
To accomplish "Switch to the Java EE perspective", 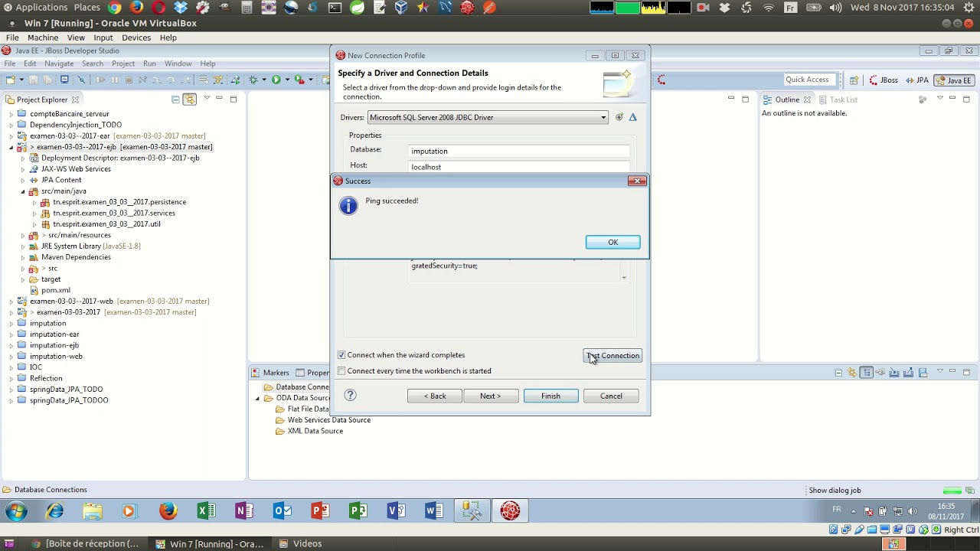I will [x=953, y=80].
